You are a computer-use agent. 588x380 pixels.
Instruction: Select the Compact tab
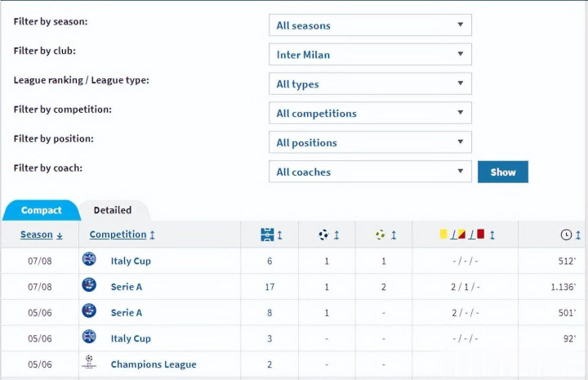[x=41, y=211]
